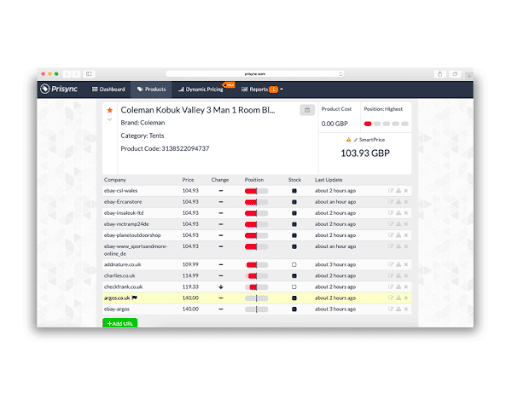Edit the ebay-planetoutdoorshop row
512x393 pixels.
391,235
